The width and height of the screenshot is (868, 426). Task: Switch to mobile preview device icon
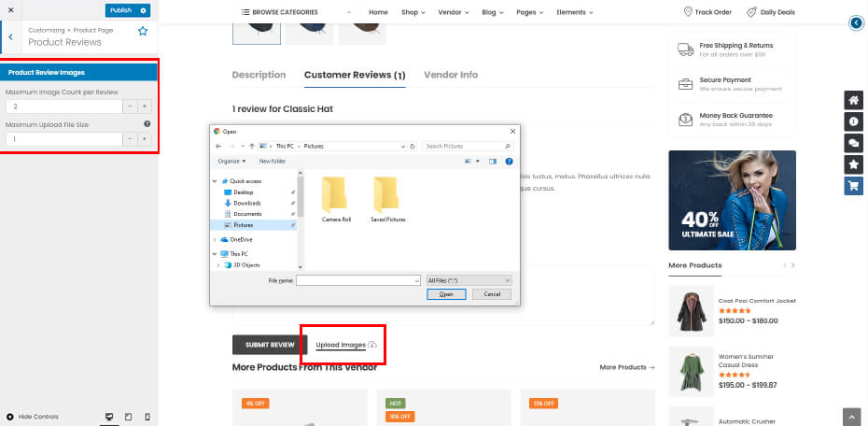[x=147, y=416]
